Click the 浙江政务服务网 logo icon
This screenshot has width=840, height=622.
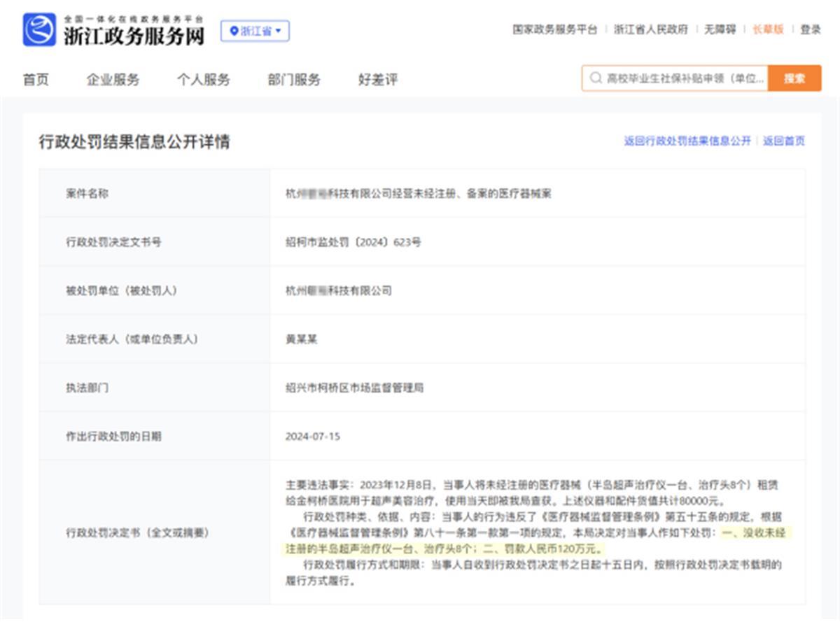click(x=38, y=30)
